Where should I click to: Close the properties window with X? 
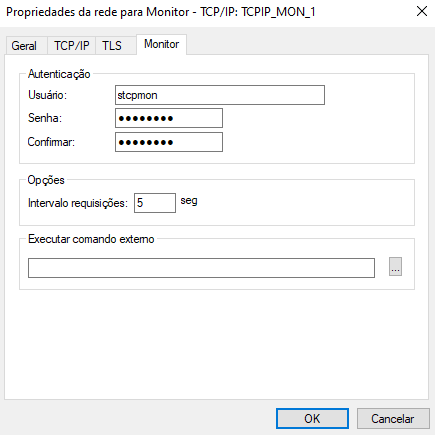coord(422,11)
